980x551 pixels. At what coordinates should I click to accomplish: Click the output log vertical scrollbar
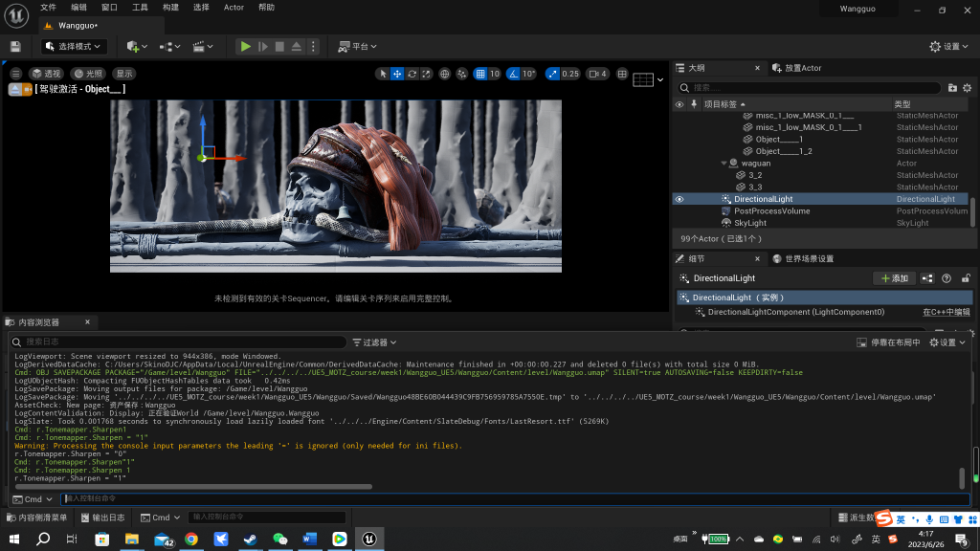(x=962, y=478)
